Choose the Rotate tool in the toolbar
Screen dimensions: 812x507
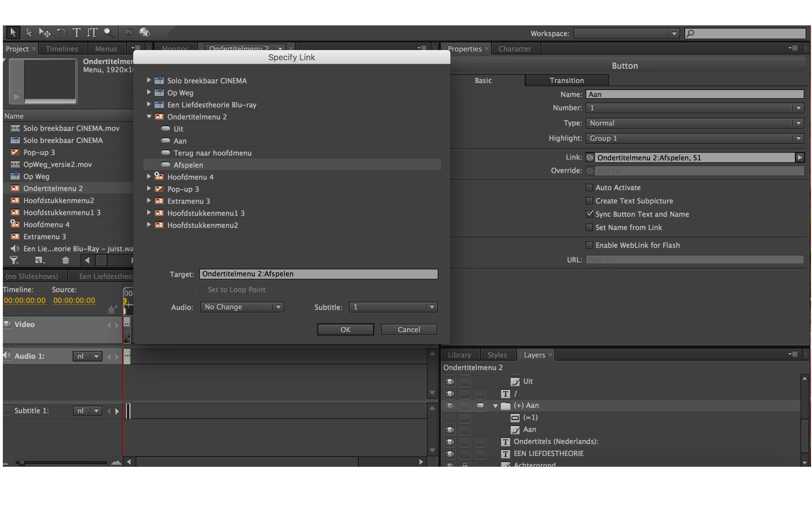(61, 33)
